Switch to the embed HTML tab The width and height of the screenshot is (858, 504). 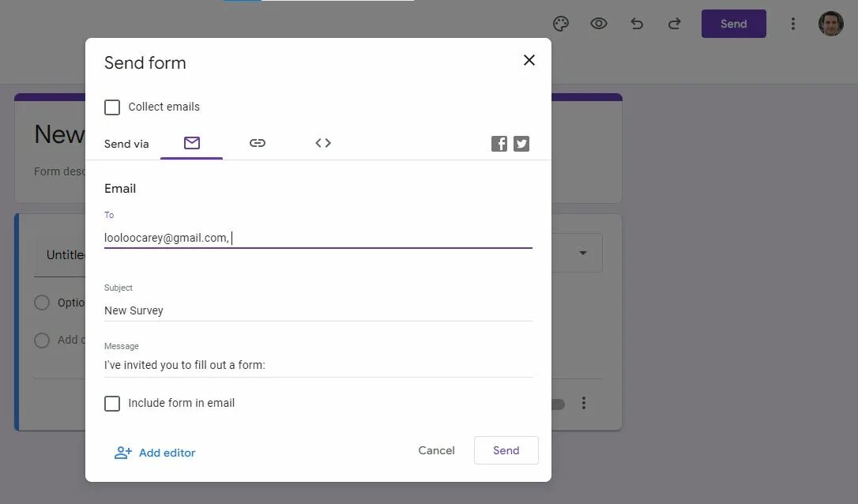[x=323, y=143]
